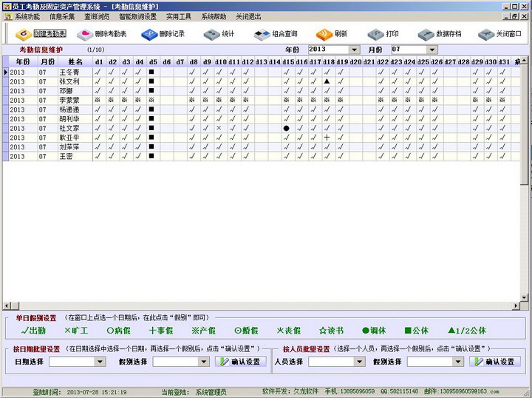This screenshot has width=532, height=398.
Task: Click the 关闭窗口 toolbar icon
Action: click(486, 34)
